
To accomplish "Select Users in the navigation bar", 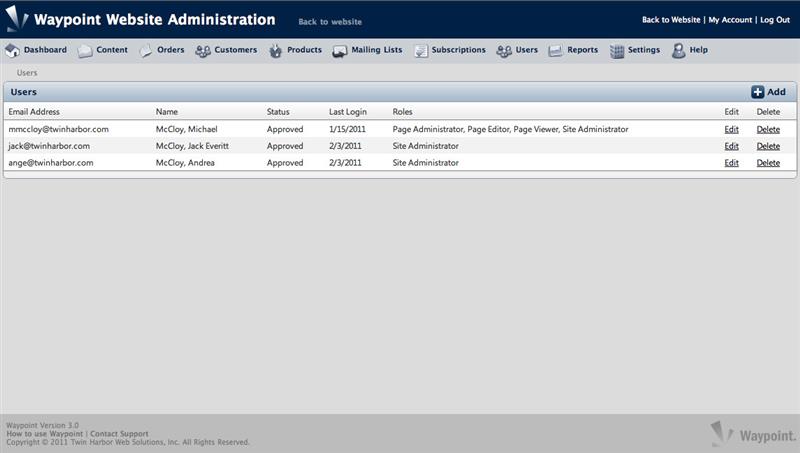I will (527, 50).
